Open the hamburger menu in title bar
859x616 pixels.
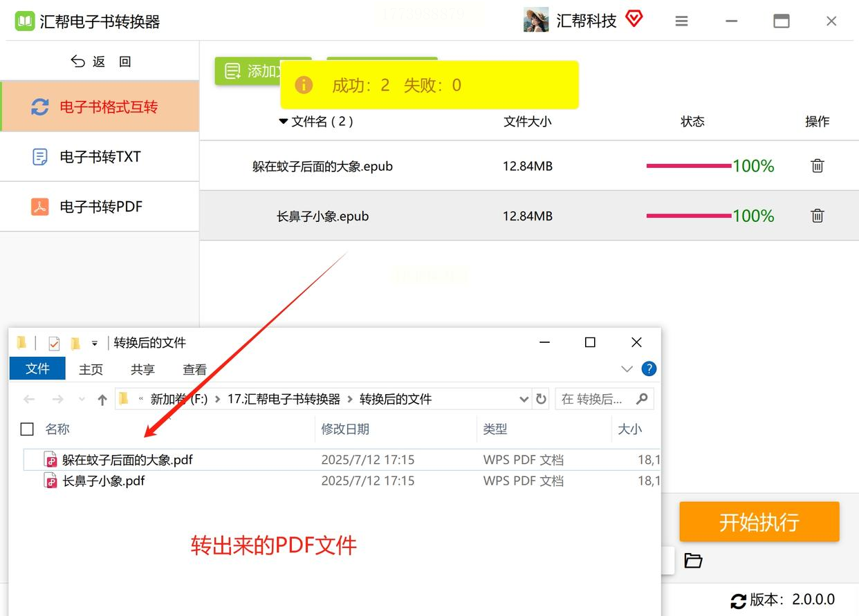(x=681, y=21)
